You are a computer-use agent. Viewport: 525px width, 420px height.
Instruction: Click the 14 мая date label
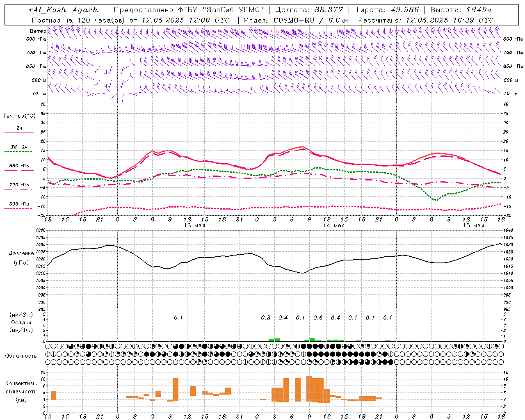(334, 226)
